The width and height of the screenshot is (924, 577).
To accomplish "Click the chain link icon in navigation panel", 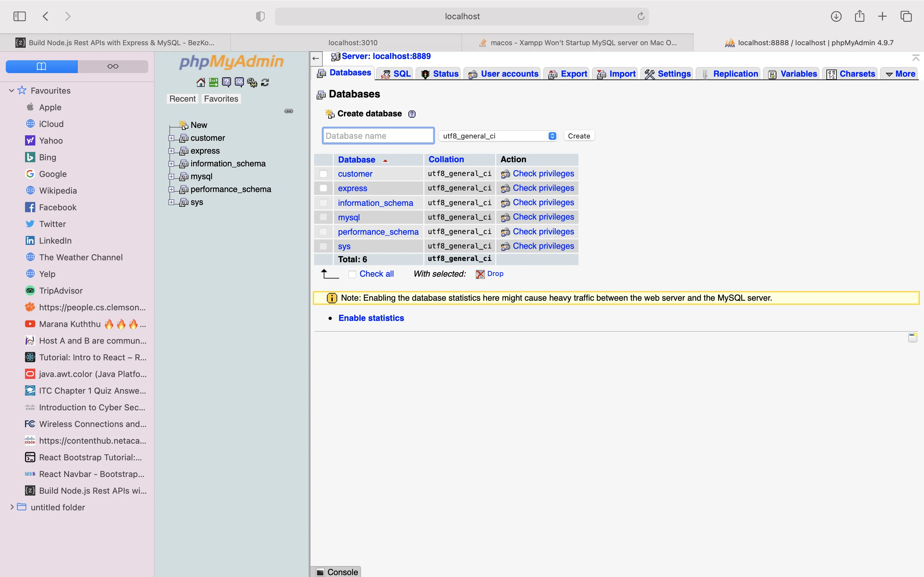I will point(289,111).
